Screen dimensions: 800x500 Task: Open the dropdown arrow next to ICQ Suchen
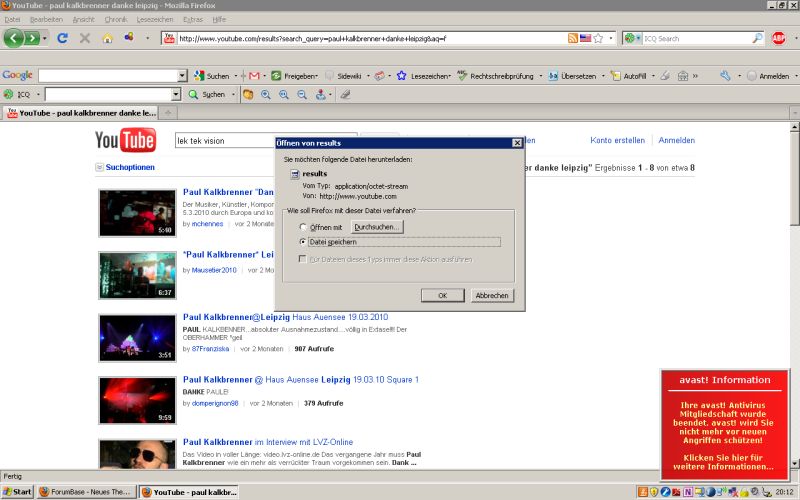tap(233, 94)
